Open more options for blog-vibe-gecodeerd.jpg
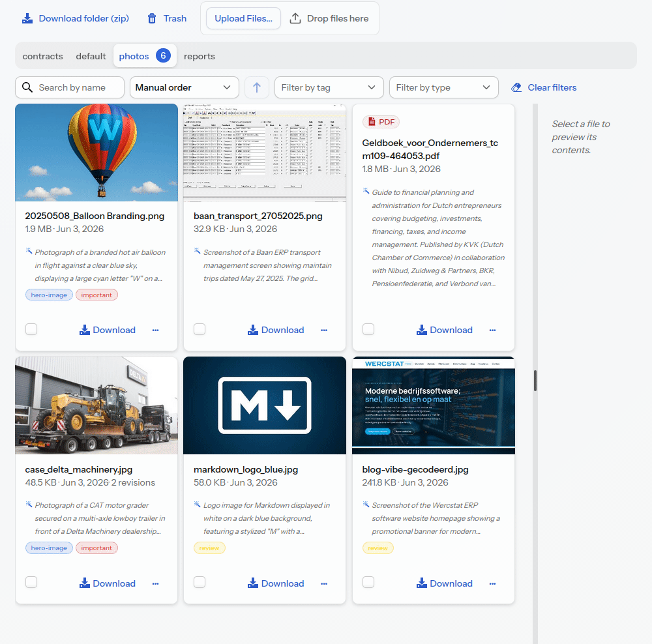The height and width of the screenshot is (644, 652). tap(492, 584)
